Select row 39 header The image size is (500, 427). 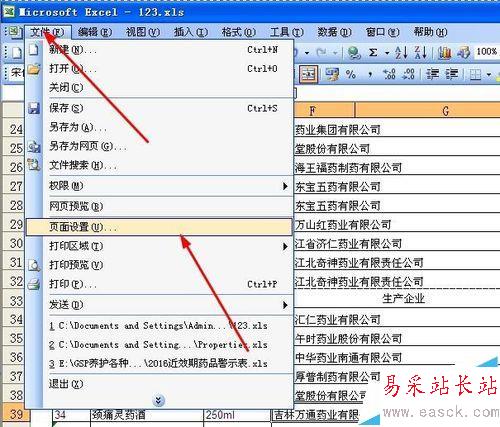tap(17, 414)
